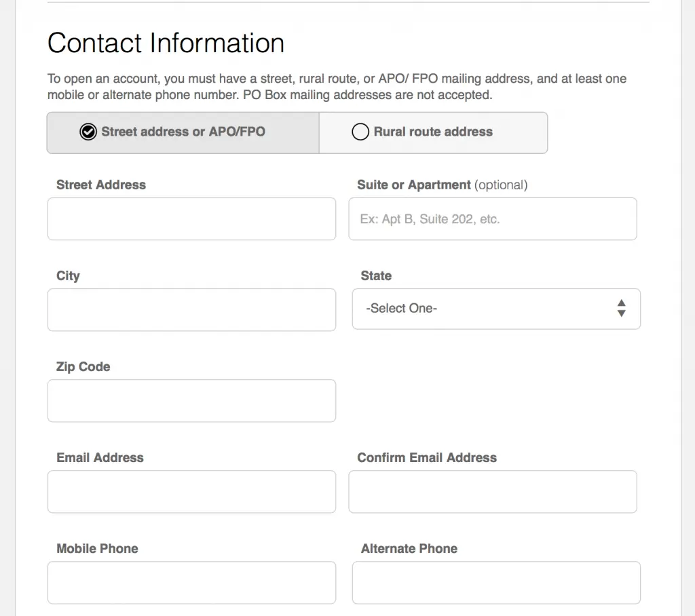Select the Zip Code input box

click(191, 401)
